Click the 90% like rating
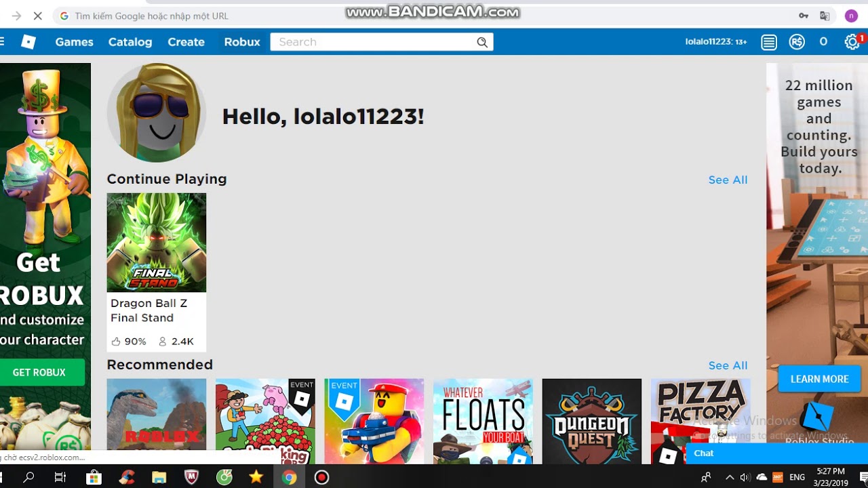Viewport: 868px width, 488px height. point(129,342)
